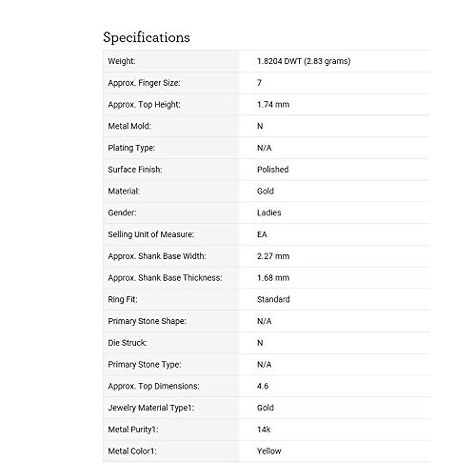476x476 pixels.
Task: Click the 4.6 top dimensions value
Action: click(263, 386)
